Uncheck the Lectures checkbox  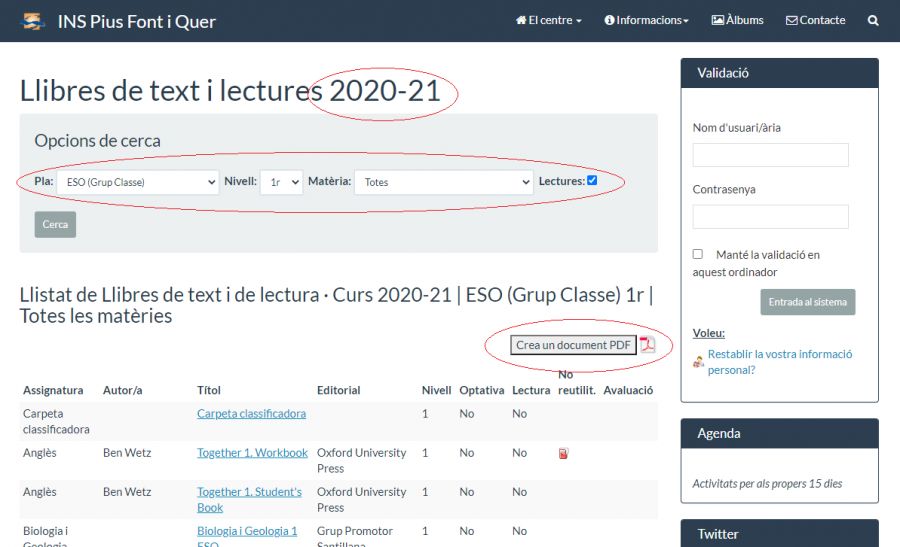pyautogui.click(x=592, y=181)
